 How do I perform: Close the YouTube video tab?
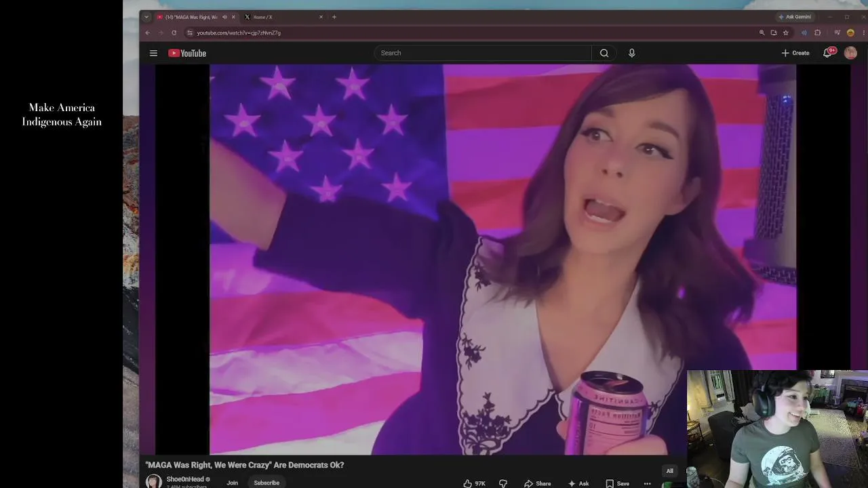click(233, 17)
